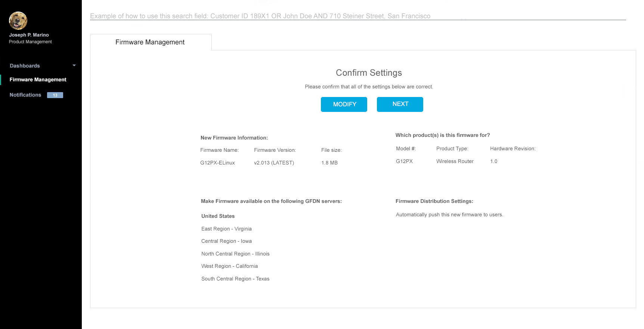Viewport: 644px width, 329px height.
Task: Click the notifications count badge showing 13
Action: [x=55, y=95]
